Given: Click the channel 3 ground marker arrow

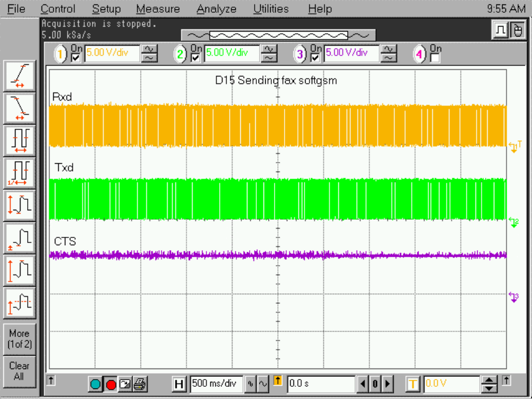Looking at the screenshot, I should click(x=514, y=298).
